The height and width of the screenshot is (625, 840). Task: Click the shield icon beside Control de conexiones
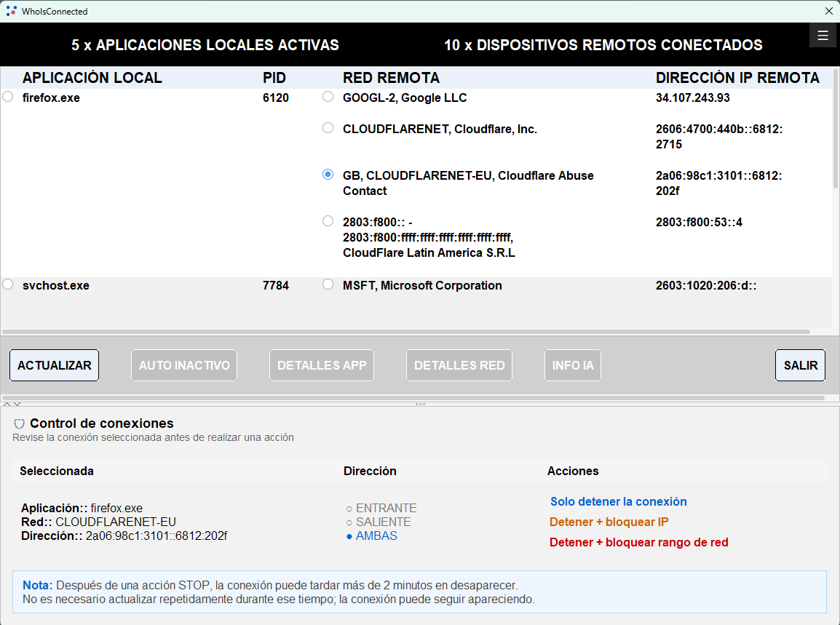point(19,423)
